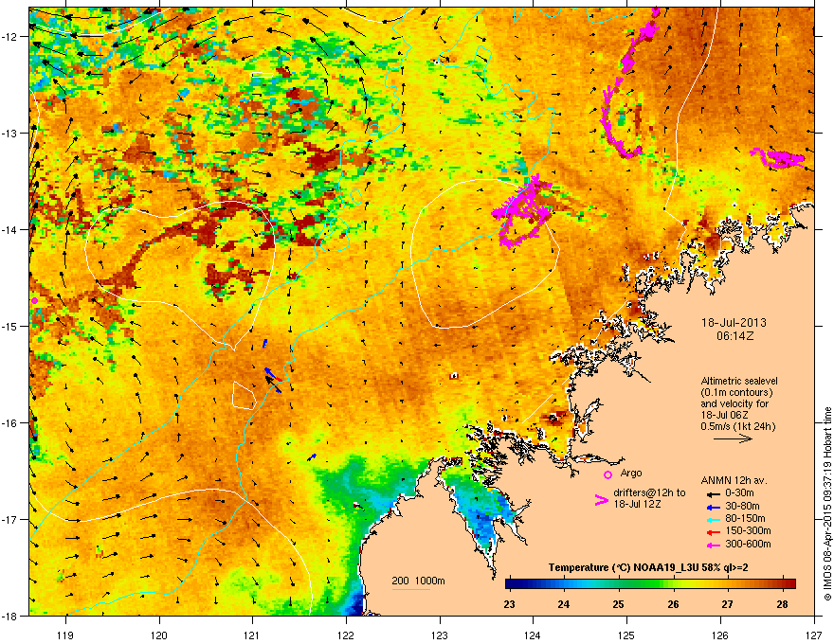Click the magenta drifters arrowhead legend symbol
The image size is (834, 644).
pyautogui.click(x=601, y=499)
